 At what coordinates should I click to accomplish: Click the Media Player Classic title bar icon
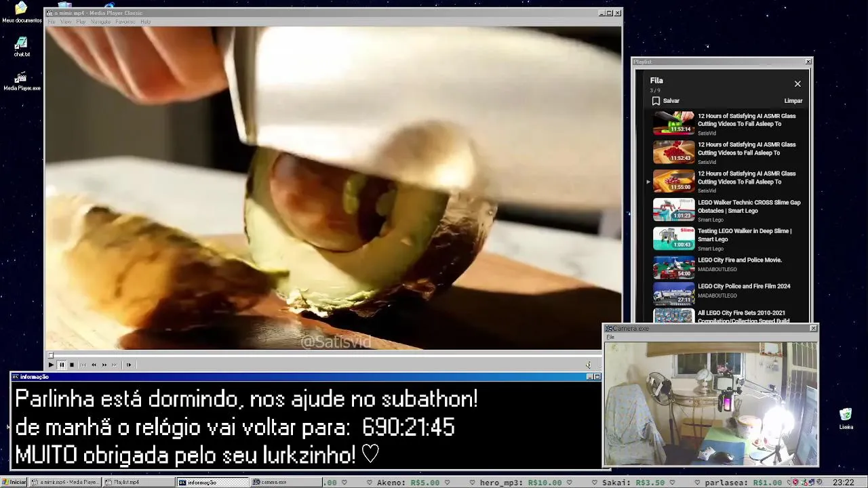(50, 13)
